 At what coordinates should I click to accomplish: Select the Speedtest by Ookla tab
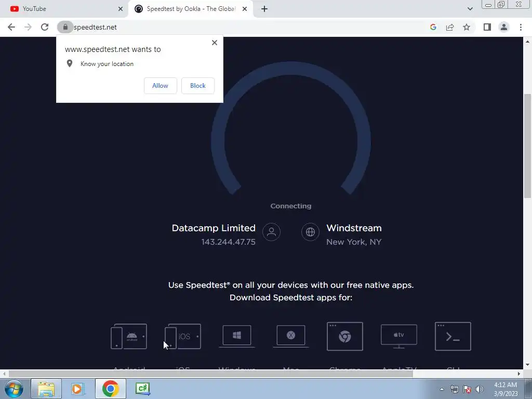click(190, 9)
